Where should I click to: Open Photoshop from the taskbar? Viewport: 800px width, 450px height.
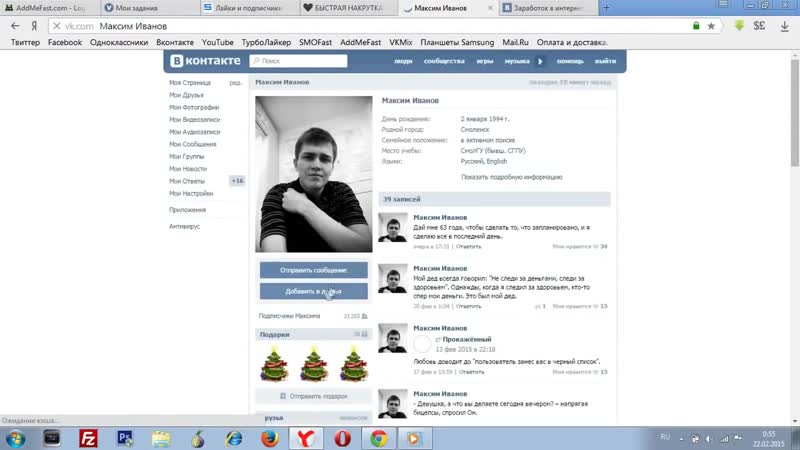[124, 438]
